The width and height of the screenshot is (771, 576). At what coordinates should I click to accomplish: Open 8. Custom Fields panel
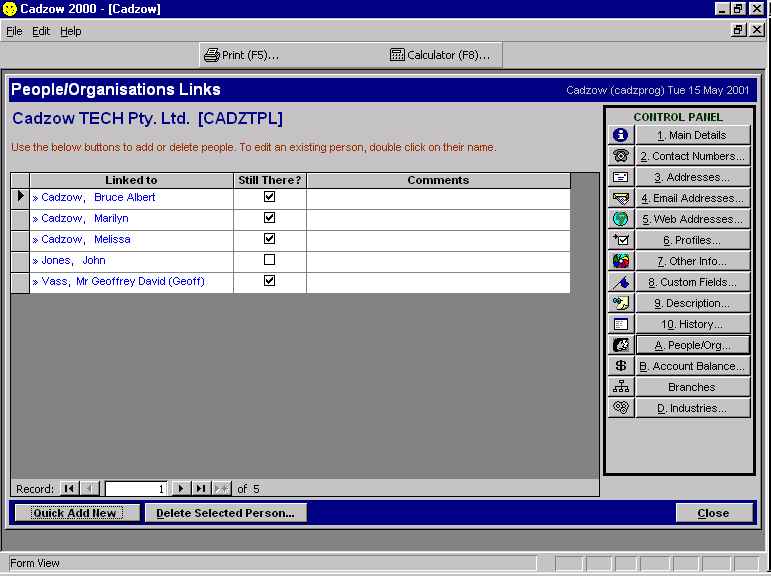(x=692, y=282)
